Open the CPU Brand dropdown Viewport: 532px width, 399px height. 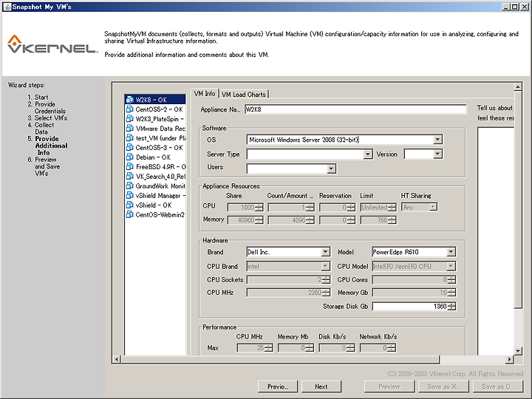tap(325, 266)
